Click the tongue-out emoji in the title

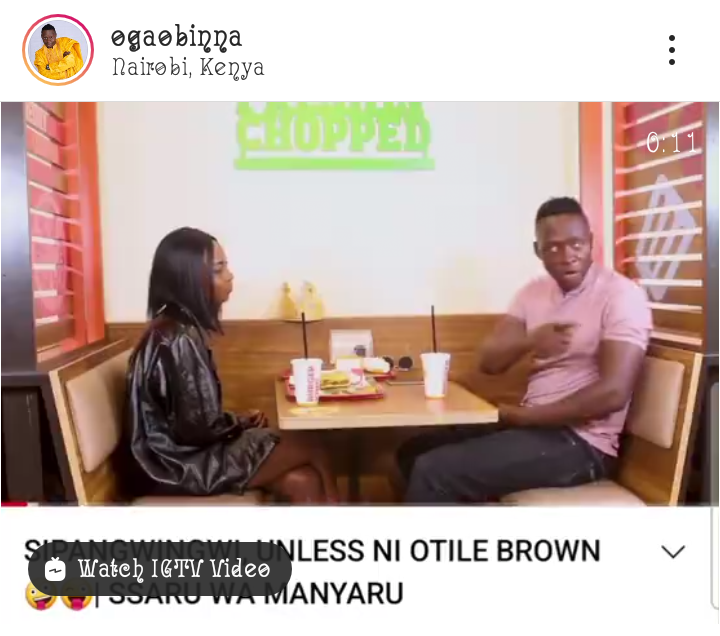[x=76, y=597]
